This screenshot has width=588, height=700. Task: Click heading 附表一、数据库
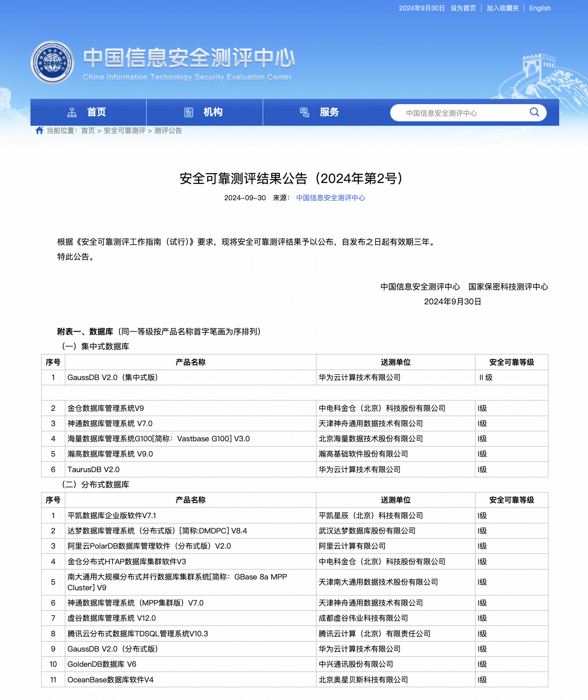(x=85, y=332)
